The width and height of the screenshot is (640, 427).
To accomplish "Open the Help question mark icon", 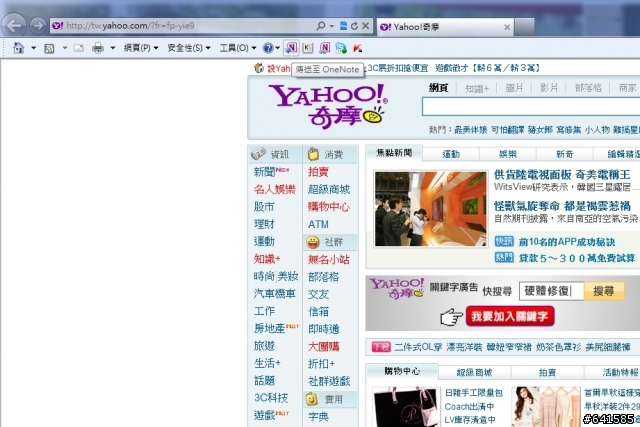I will [268, 48].
